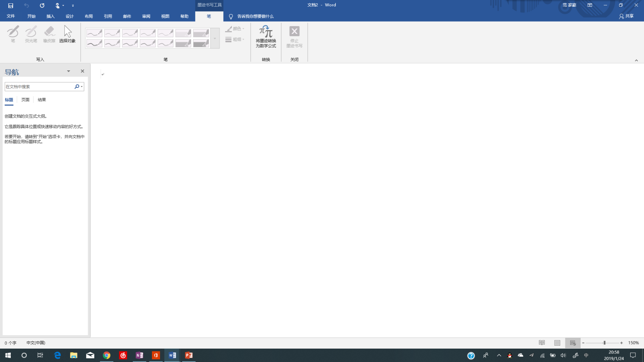The height and width of the screenshot is (362, 644).
Task: Click the zoom out minus button
Action: (x=583, y=343)
